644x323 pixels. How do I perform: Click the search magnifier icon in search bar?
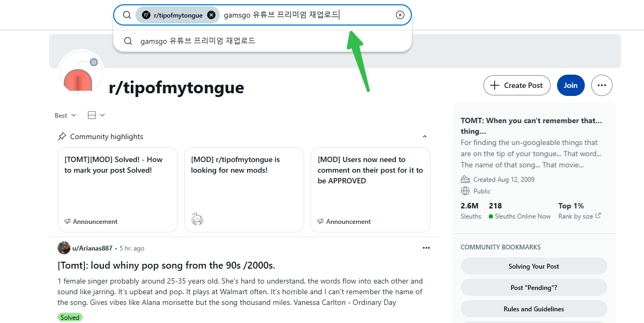(127, 15)
